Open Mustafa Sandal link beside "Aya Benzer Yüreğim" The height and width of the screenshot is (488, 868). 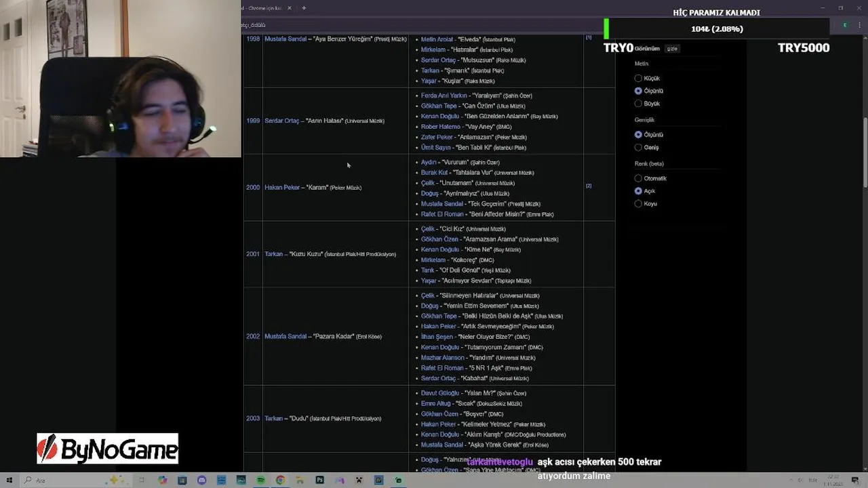point(285,39)
